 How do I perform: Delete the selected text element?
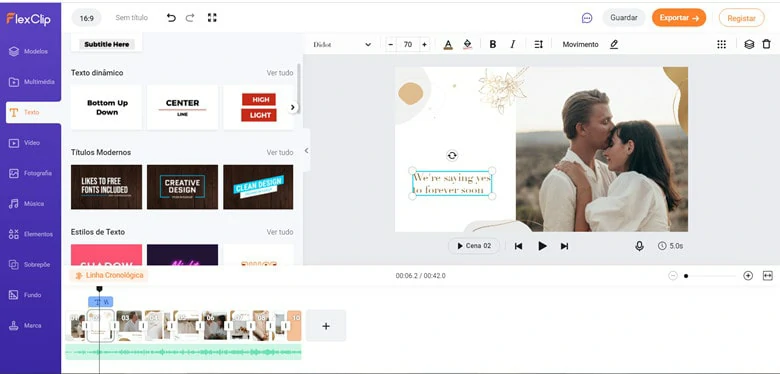click(767, 44)
